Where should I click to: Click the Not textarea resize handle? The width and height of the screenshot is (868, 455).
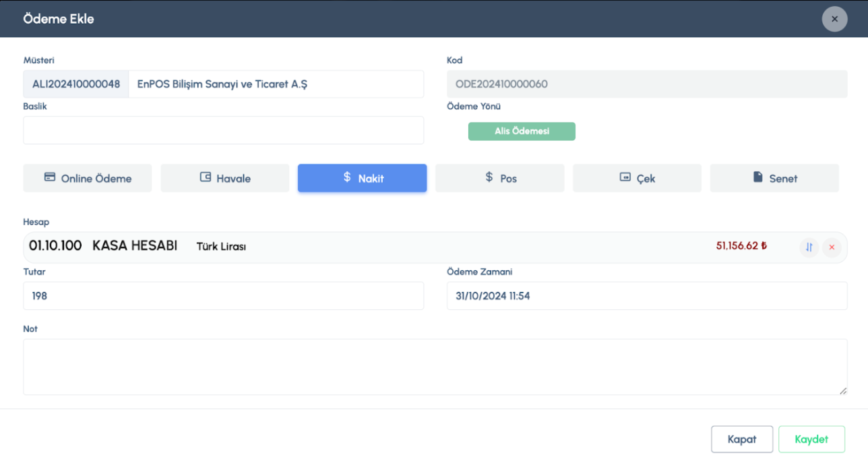842,390
